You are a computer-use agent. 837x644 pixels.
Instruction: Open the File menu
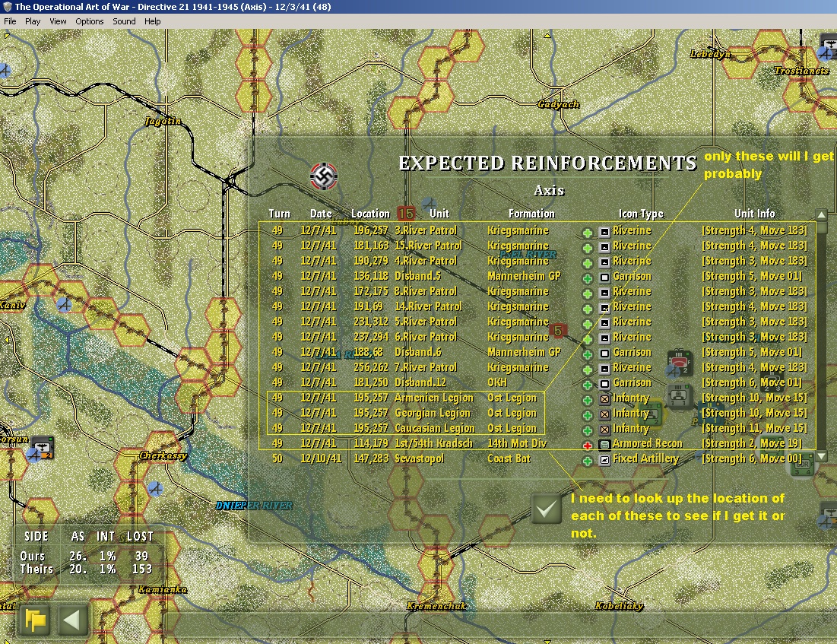(10, 21)
